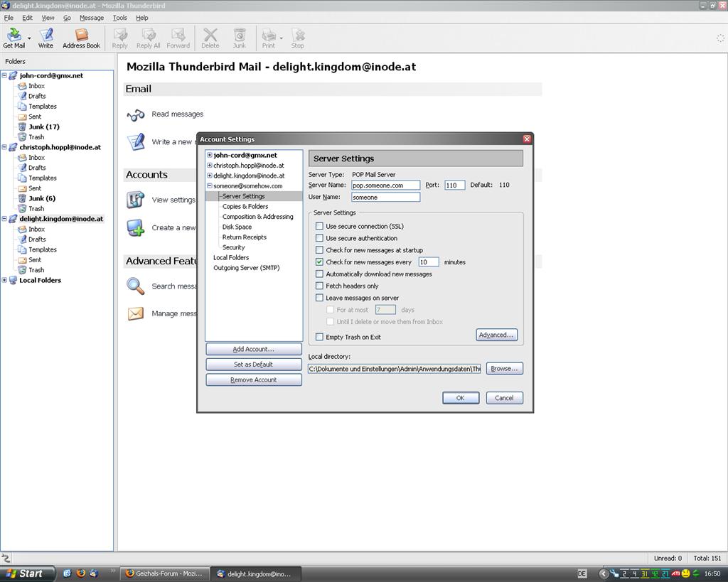Screen dimensions: 728x582
Task: Click the Remove Account button
Action: (x=254, y=379)
